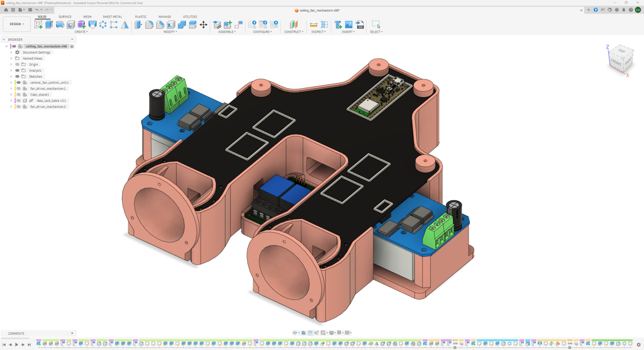Expand central_fan_control_unit:1 component
The height and width of the screenshot is (350, 644).
tap(11, 82)
